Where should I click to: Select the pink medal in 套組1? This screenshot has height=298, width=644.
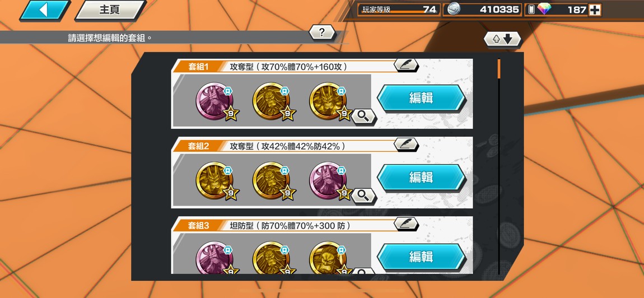(x=215, y=101)
